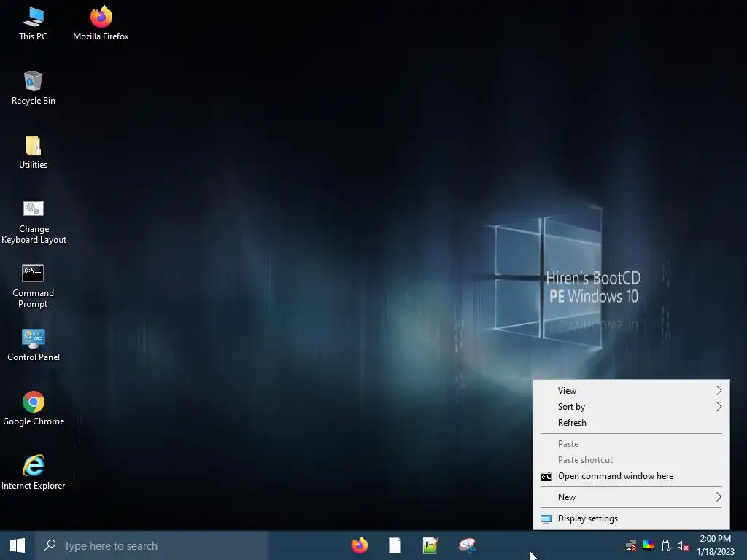Click the Type here to search box
747x560 pixels.
coord(152,545)
